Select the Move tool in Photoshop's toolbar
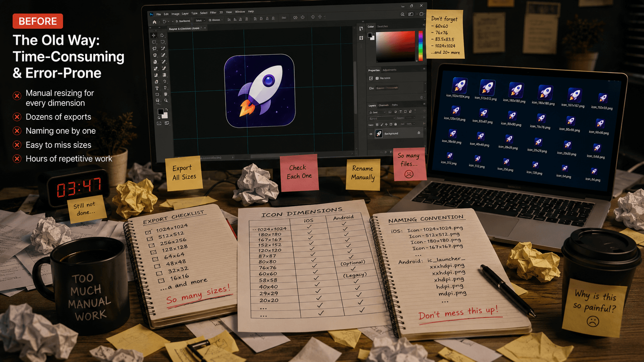 coord(154,35)
